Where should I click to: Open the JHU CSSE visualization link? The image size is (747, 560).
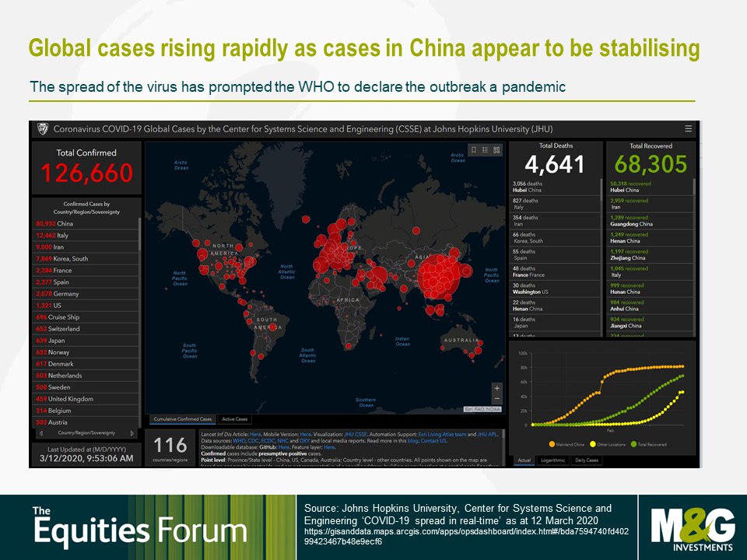click(356, 434)
